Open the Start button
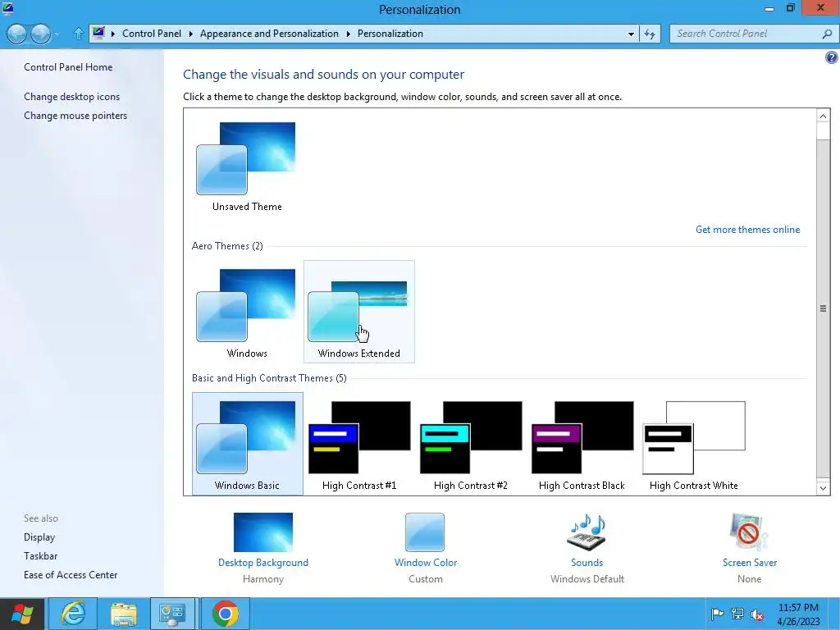This screenshot has width=840, height=630. (22, 614)
